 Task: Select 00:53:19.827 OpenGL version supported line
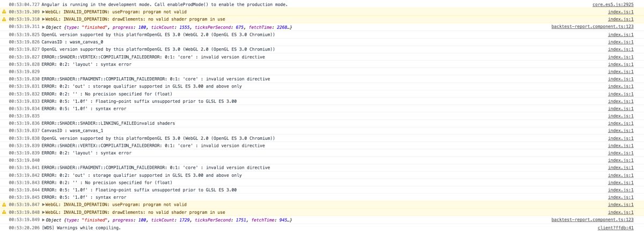click(x=158, y=49)
